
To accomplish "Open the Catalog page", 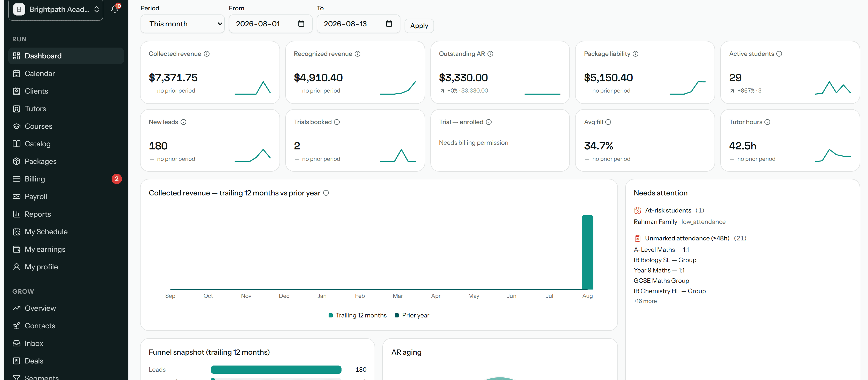I will 66,144.
